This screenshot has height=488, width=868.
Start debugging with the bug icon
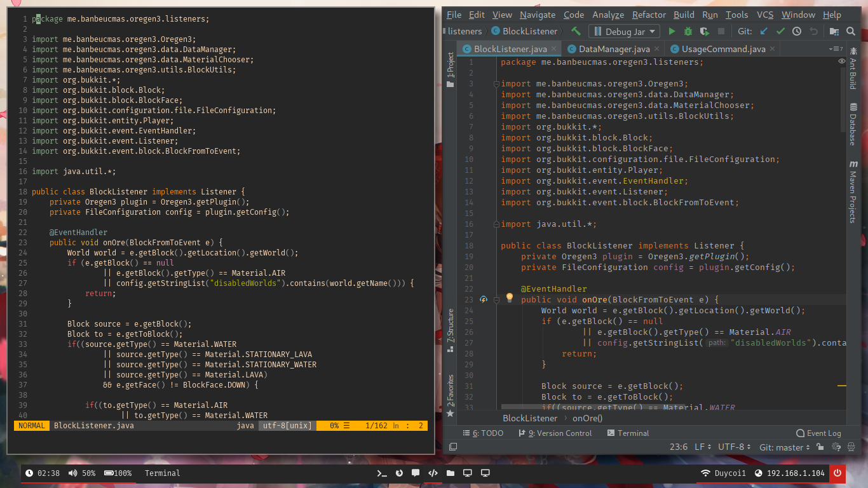click(x=688, y=31)
